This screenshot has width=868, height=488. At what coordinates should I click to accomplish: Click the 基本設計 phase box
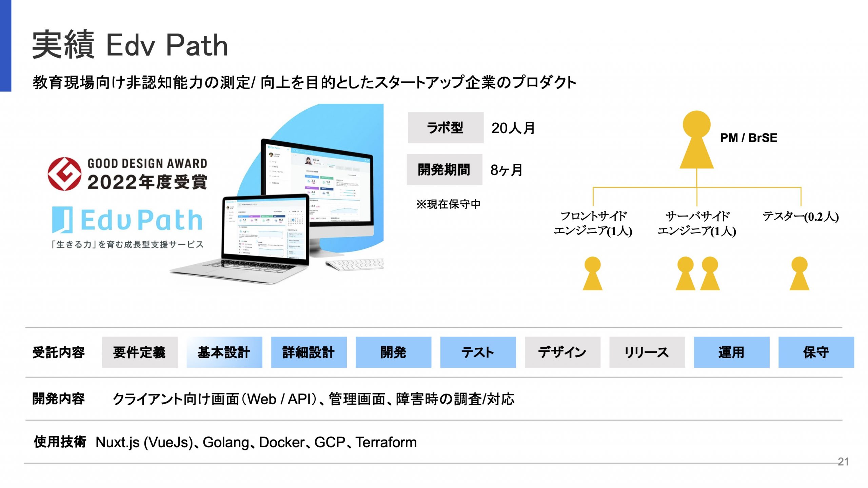pos(224,352)
